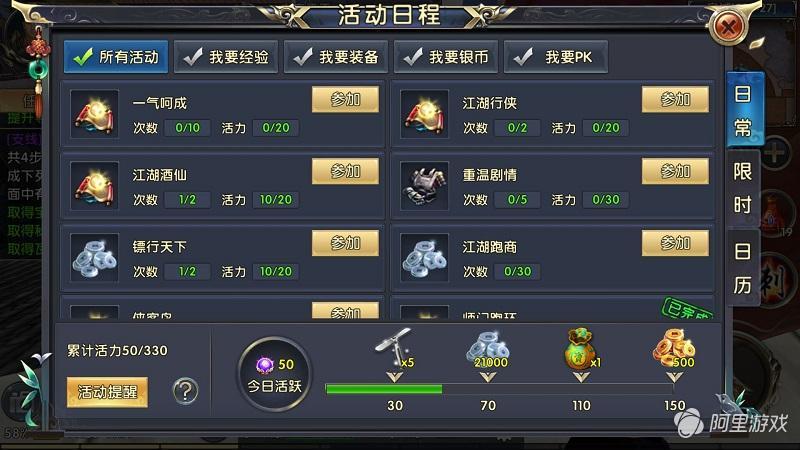The width and height of the screenshot is (800, 450).
Task: Click 参加 button for 江湖行侠
Action: (675, 99)
